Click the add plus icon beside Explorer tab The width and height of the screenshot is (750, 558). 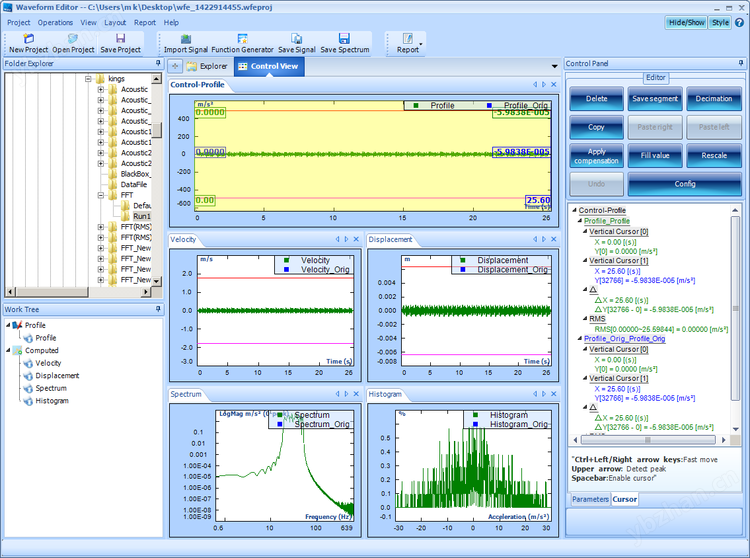point(175,66)
